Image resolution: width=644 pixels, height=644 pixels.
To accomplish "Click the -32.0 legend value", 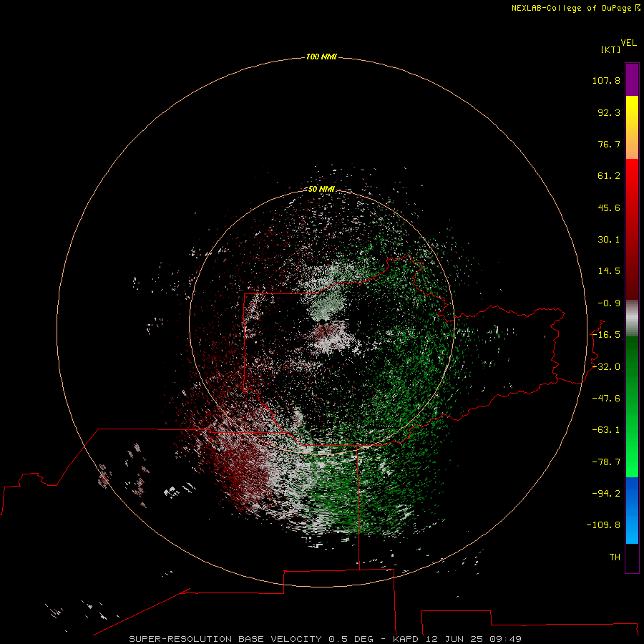I will (x=606, y=367).
